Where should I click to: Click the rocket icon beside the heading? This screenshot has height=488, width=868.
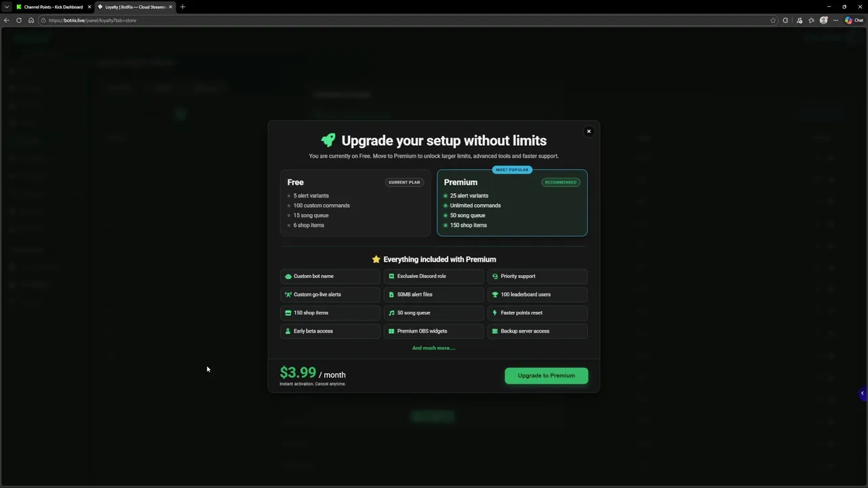[x=328, y=140]
